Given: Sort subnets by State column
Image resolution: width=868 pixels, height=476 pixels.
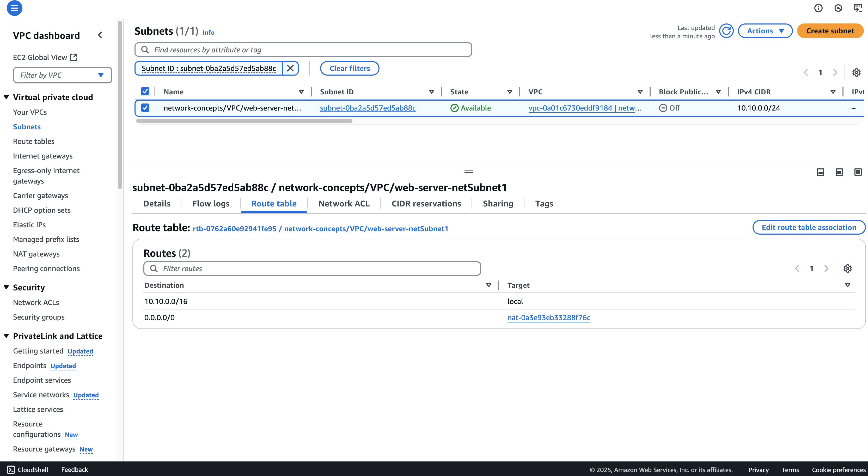Looking at the screenshot, I should coord(510,92).
